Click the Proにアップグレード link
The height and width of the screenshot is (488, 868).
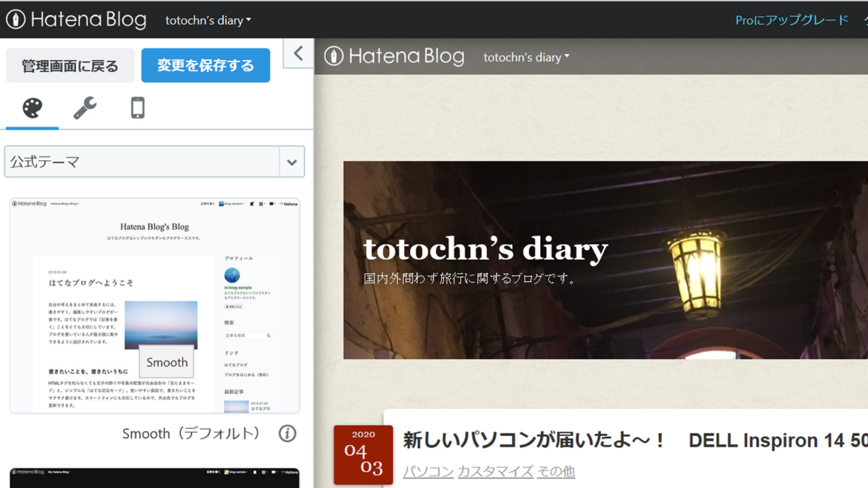[x=792, y=20]
